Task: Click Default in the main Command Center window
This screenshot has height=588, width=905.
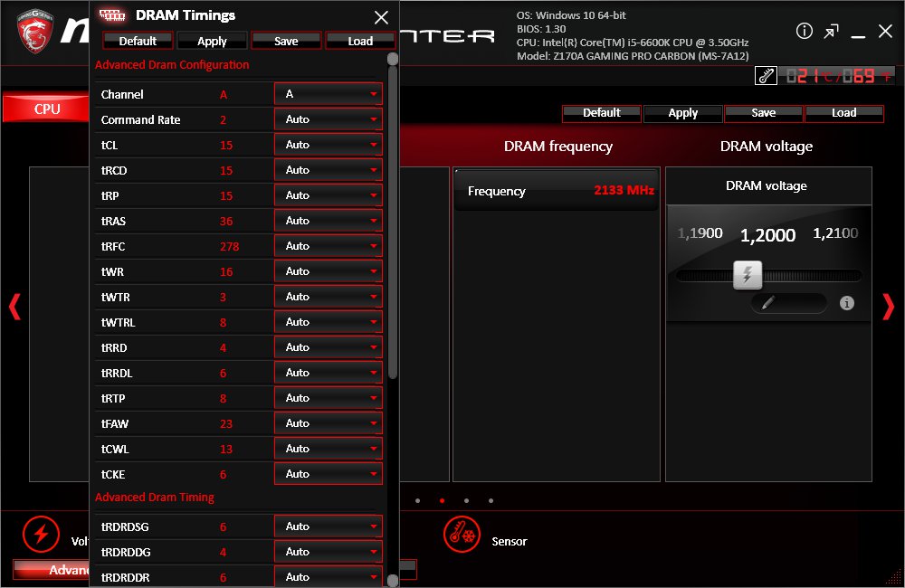Action: 602,113
